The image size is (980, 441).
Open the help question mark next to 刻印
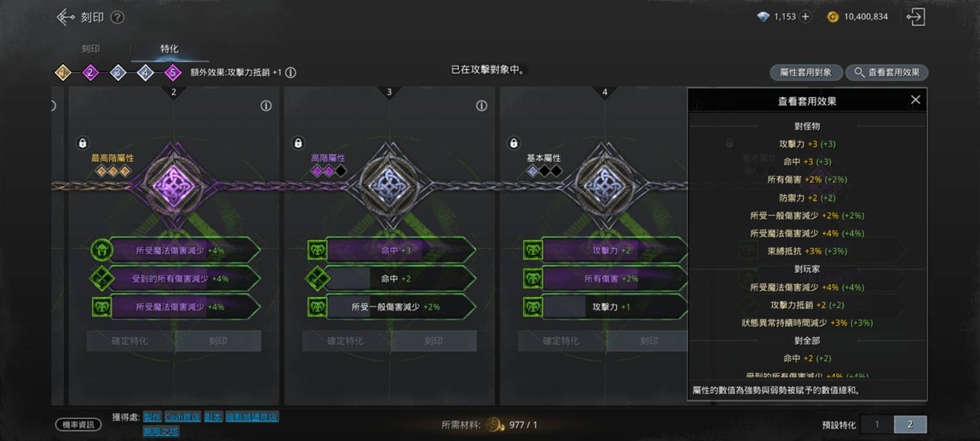tap(117, 18)
